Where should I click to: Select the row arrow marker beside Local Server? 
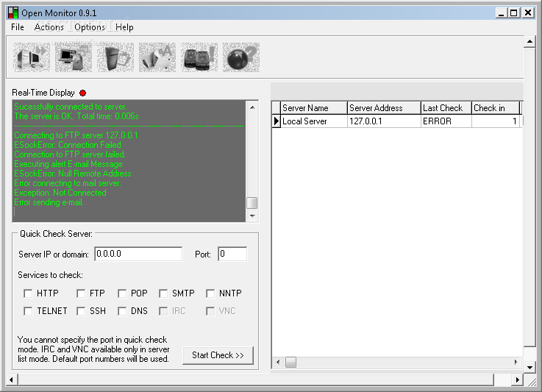pyautogui.click(x=276, y=121)
